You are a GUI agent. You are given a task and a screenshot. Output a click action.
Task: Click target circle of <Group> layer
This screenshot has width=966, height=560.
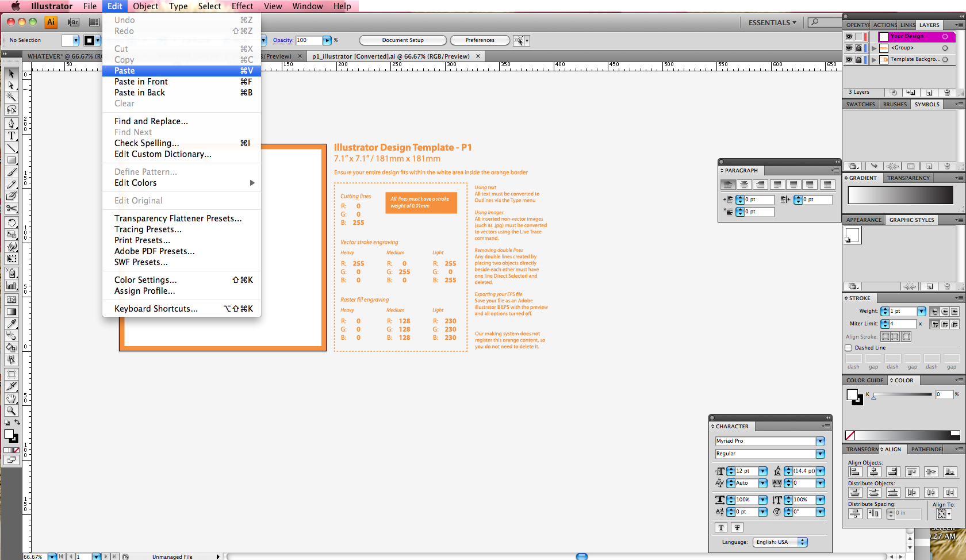pos(945,48)
